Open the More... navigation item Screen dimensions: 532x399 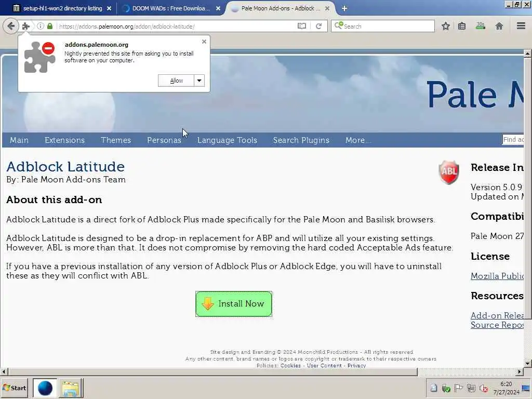[x=357, y=140]
